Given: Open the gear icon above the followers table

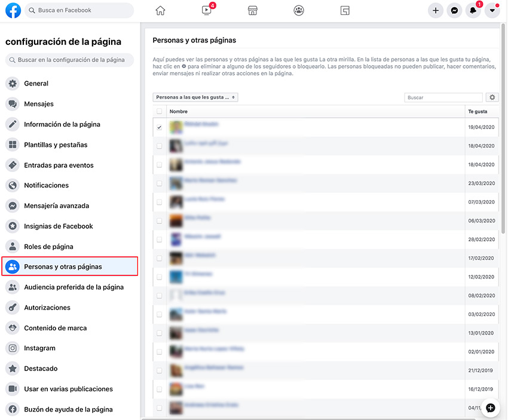Looking at the screenshot, I should (x=491, y=97).
